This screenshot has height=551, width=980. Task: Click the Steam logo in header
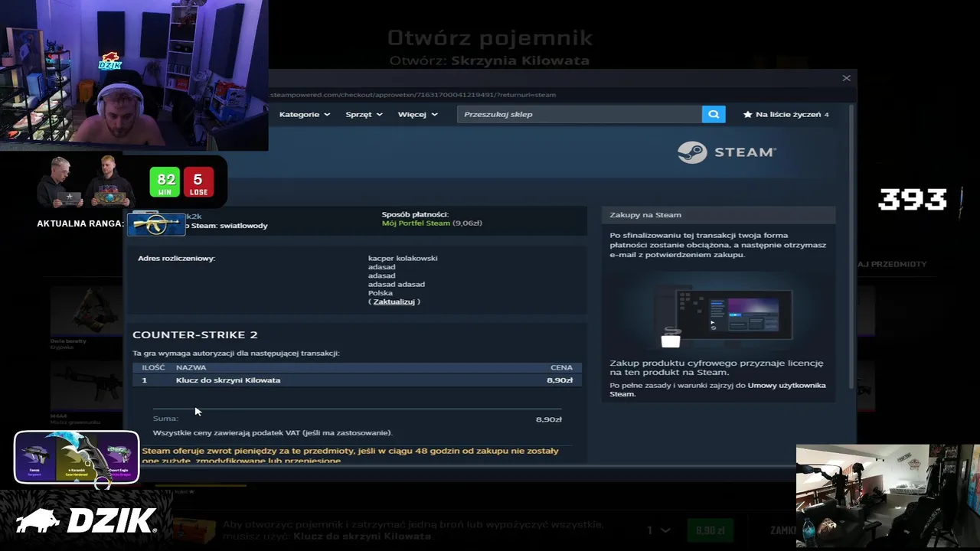727,152
